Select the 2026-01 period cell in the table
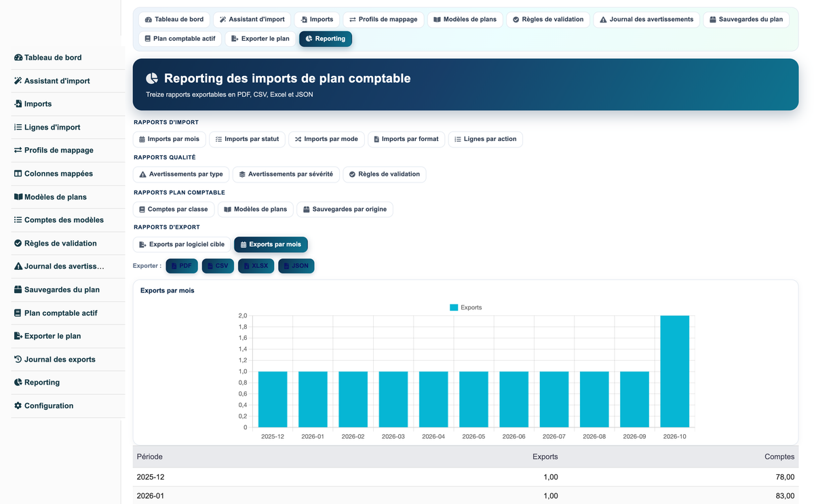The image size is (814, 504). (x=151, y=496)
